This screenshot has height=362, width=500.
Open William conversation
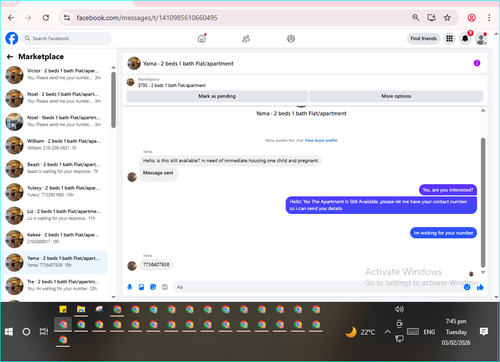pos(55,145)
